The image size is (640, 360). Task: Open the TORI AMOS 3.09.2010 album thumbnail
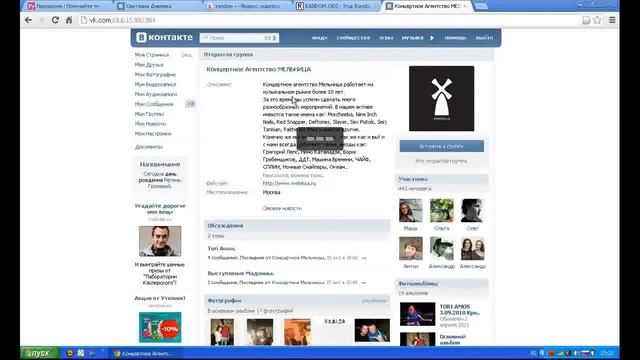pyautogui.click(x=418, y=314)
